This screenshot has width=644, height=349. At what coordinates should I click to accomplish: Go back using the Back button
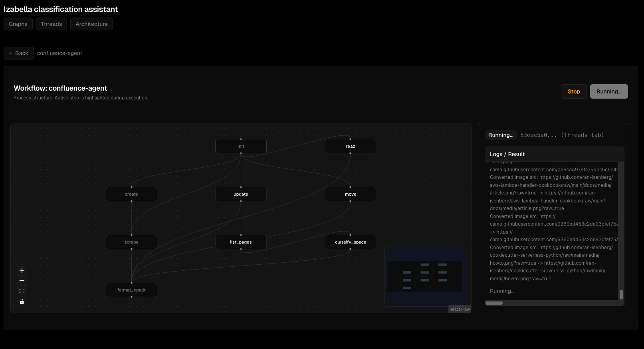coord(19,53)
